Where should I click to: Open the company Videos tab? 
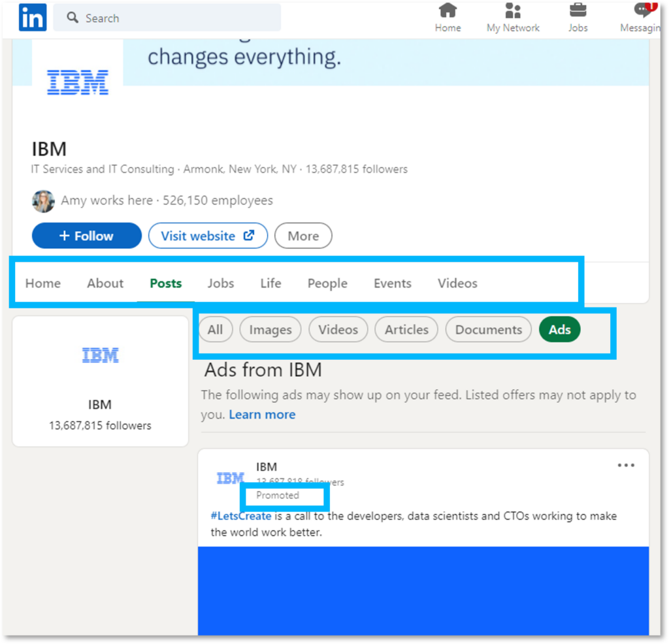457,283
